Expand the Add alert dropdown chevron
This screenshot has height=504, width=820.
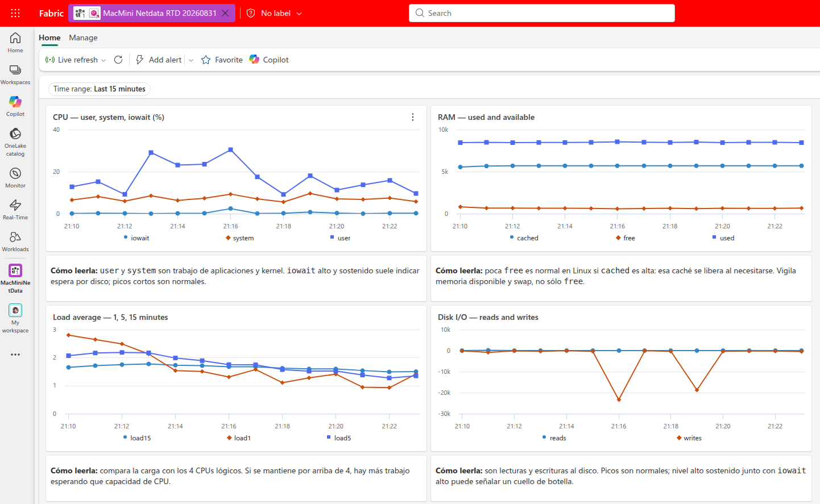[x=191, y=60]
